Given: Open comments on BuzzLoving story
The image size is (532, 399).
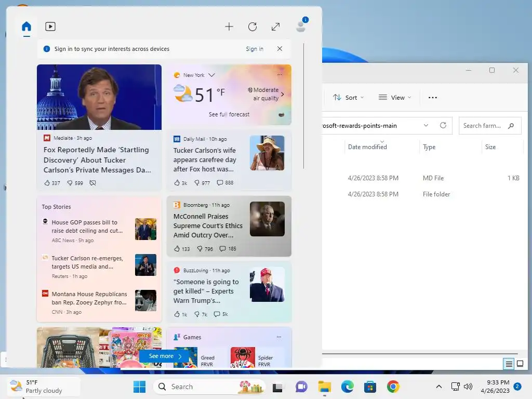Looking at the screenshot, I should (221, 314).
